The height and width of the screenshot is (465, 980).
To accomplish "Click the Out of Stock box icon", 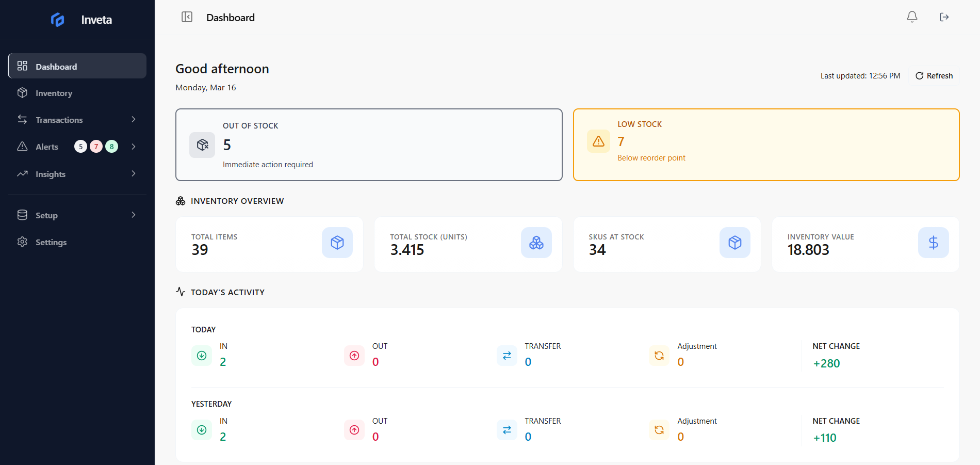I will [202, 145].
